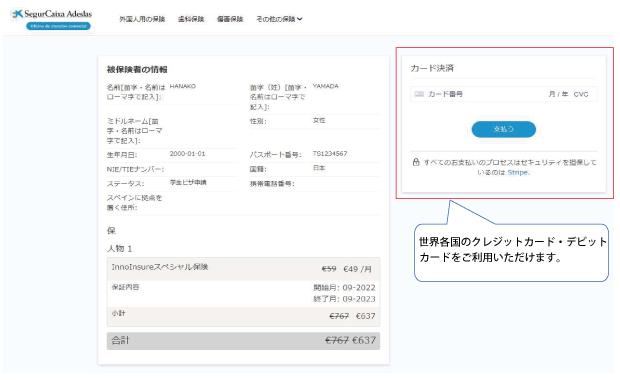Click the start date 開始月: 09-2022
The width and height of the screenshot is (620, 380).
coord(344,288)
